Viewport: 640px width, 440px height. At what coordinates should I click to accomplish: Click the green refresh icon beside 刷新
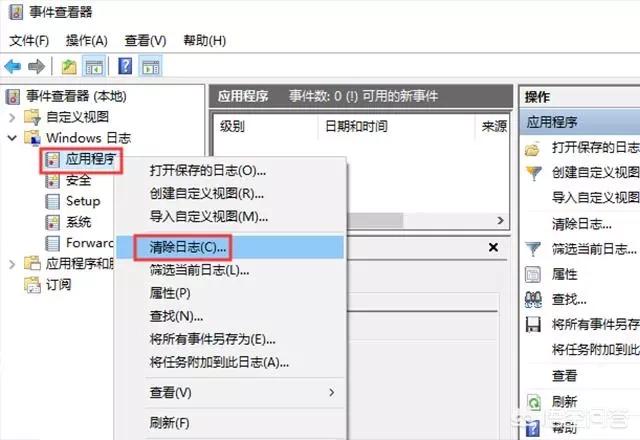tap(533, 402)
